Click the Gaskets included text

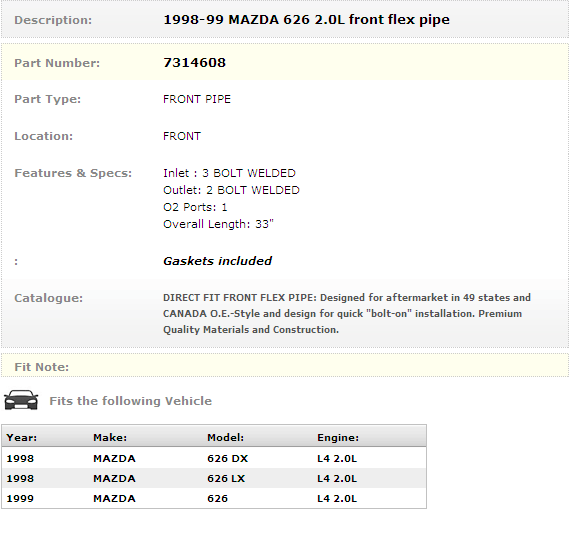[217, 261]
